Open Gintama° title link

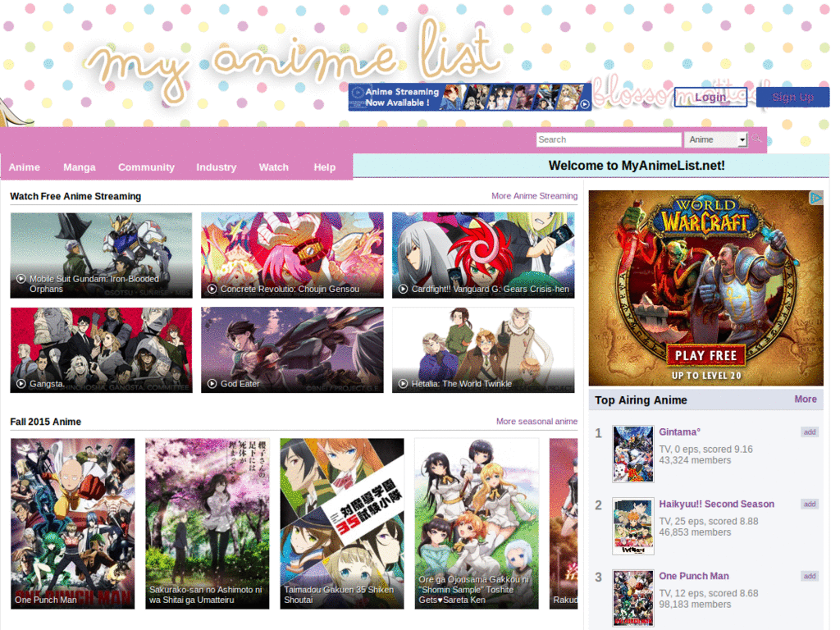pyautogui.click(x=679, y=431)
